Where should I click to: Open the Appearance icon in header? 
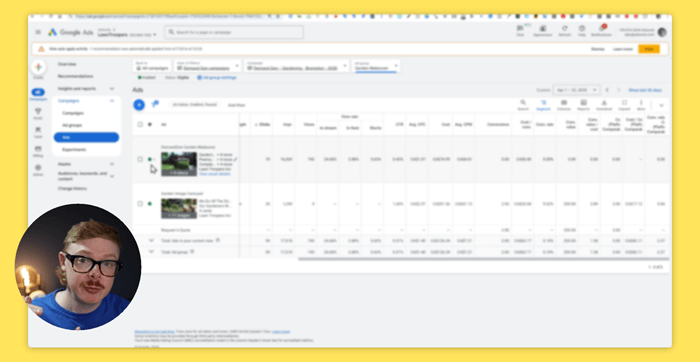pyautogui.click(x=542, y=29)
